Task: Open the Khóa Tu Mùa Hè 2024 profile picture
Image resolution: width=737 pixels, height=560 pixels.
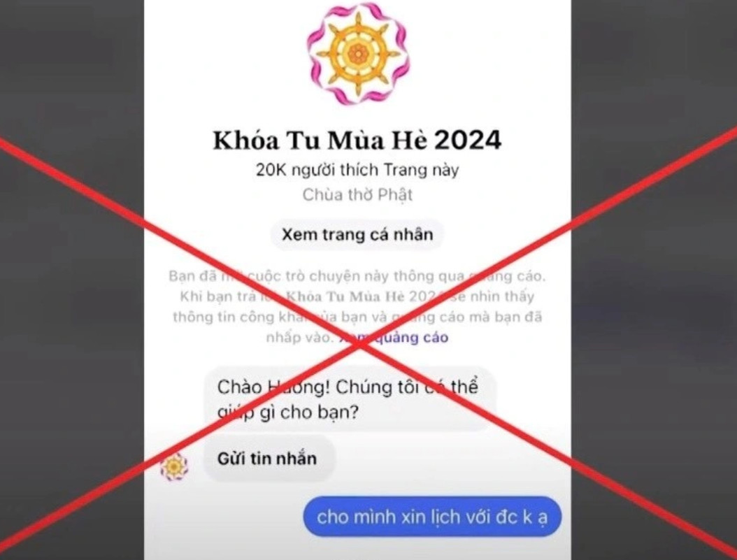Action: pos(358,54)
